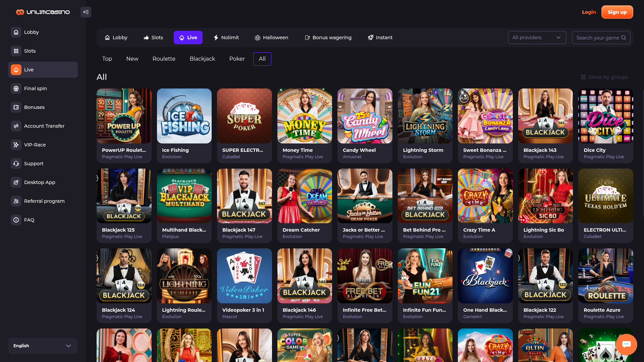Open the Halloween tab

[271, 38]
